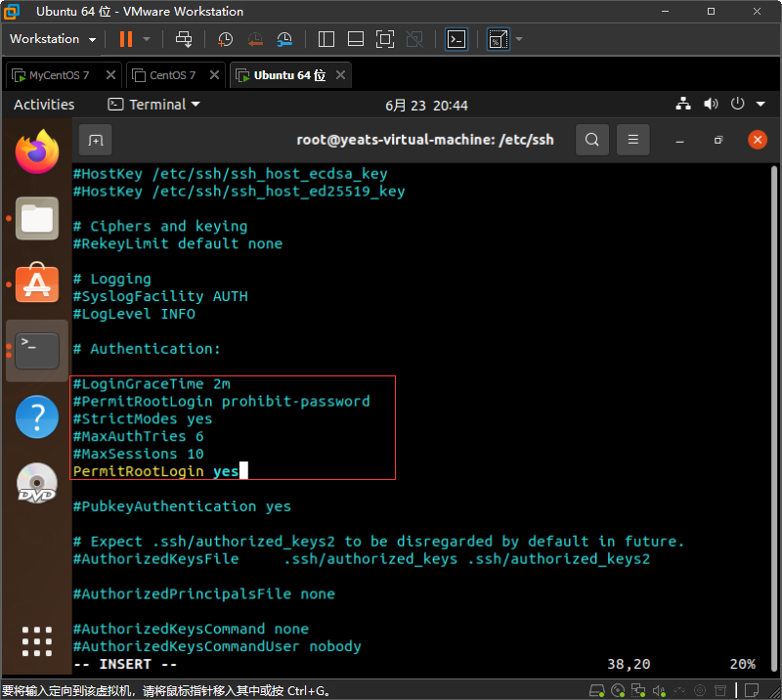The width and height of the screenshot is (782, 700).
Task: Toggle the network adapter connection status icon
Action: [x=638, y=690]
